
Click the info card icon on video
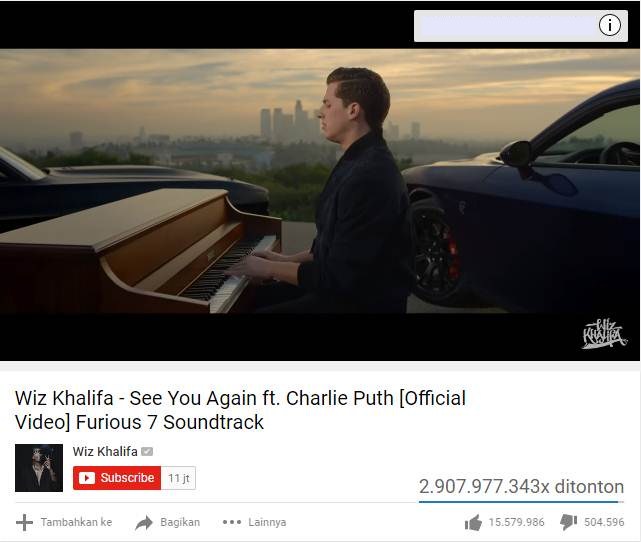coord(610,26)
